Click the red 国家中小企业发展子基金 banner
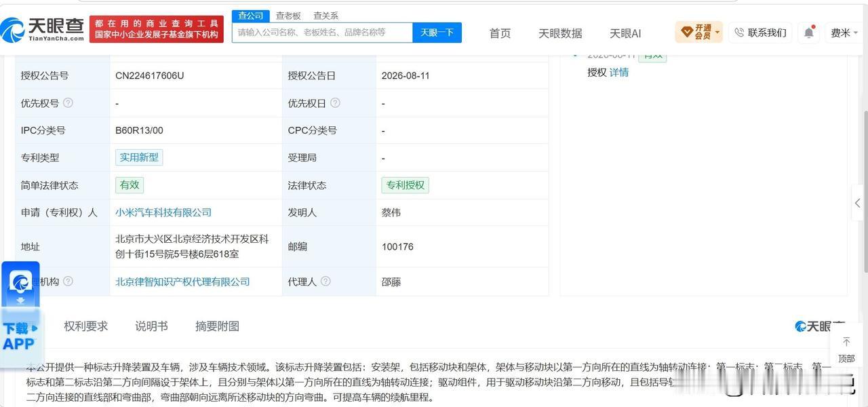The width and height of the screenshot is (868, 407). (157, 29)
